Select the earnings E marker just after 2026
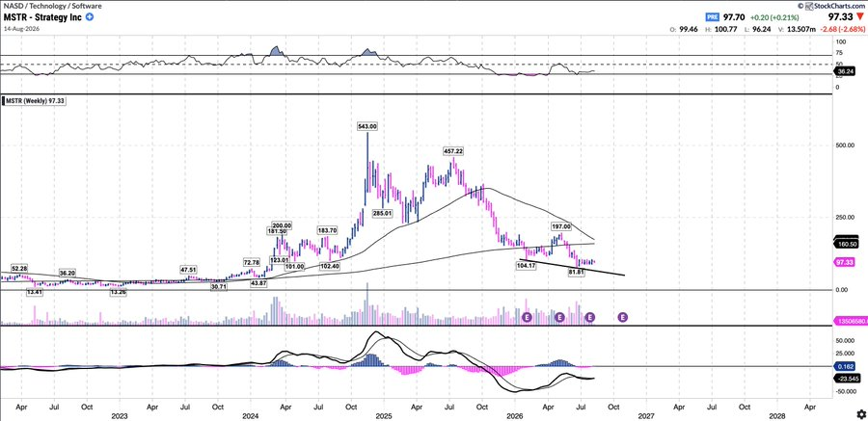 [x=527, y=317]
